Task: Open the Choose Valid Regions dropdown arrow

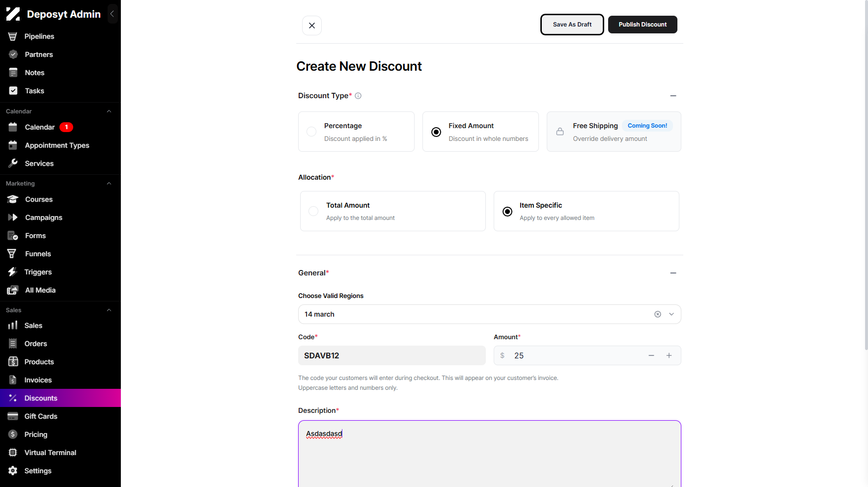Action: pos(672,314)
